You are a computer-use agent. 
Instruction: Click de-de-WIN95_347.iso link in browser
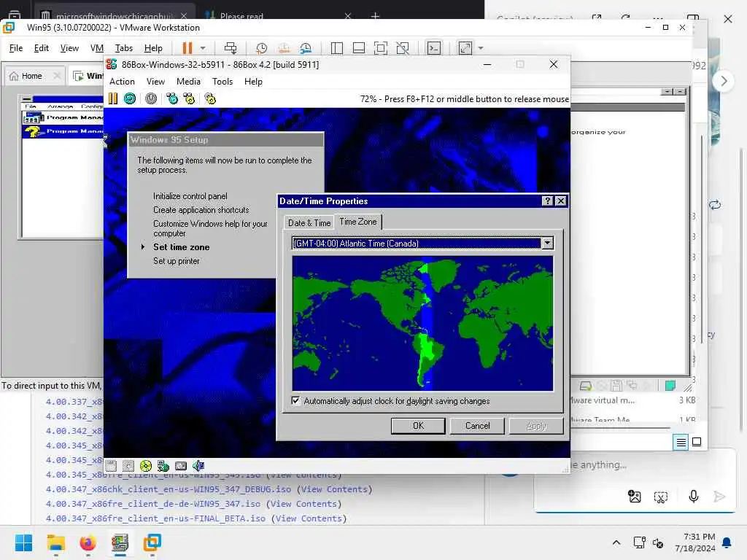coord(153,504)
